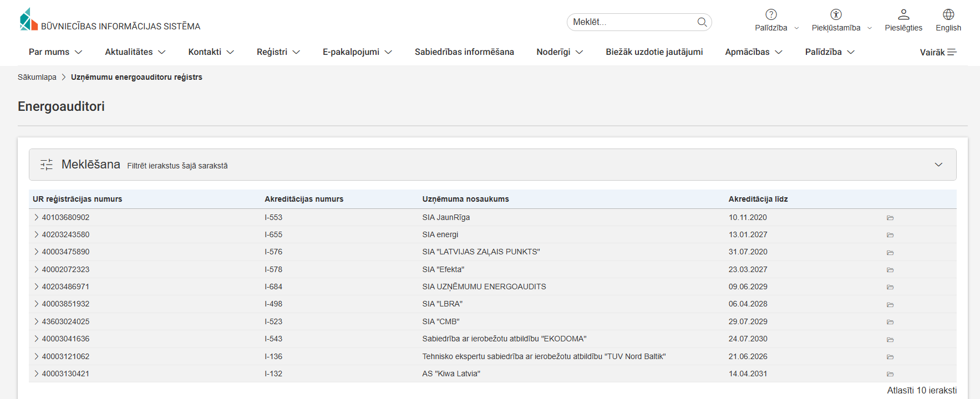The height and width of the screenshot is (399, 980).
Task: Expand row 40103680902 details
Action: click(37, 217)
